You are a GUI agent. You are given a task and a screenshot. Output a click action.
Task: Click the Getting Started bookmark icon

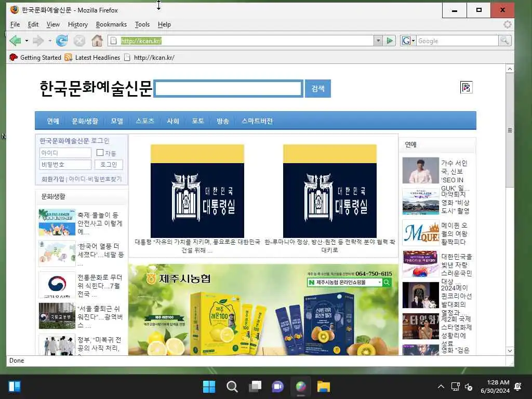(x=13, y=57)
